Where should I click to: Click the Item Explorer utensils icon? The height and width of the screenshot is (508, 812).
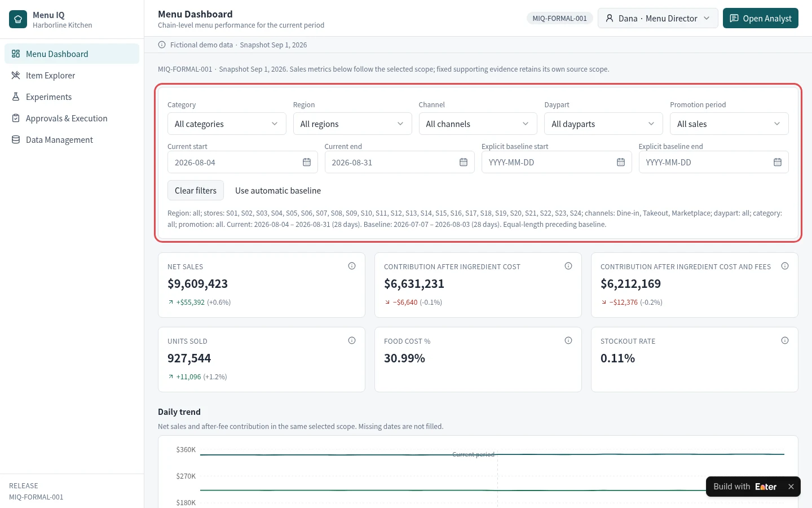point(16,76)
